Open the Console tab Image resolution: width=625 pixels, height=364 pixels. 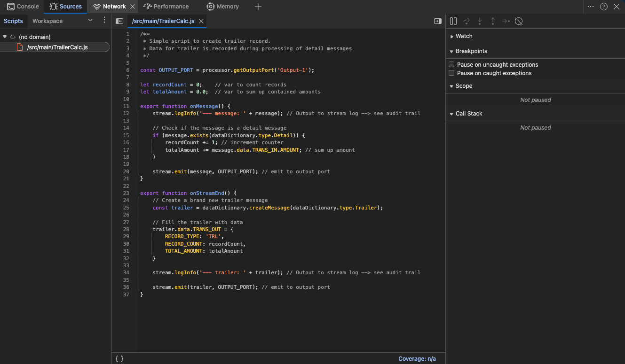23,7
